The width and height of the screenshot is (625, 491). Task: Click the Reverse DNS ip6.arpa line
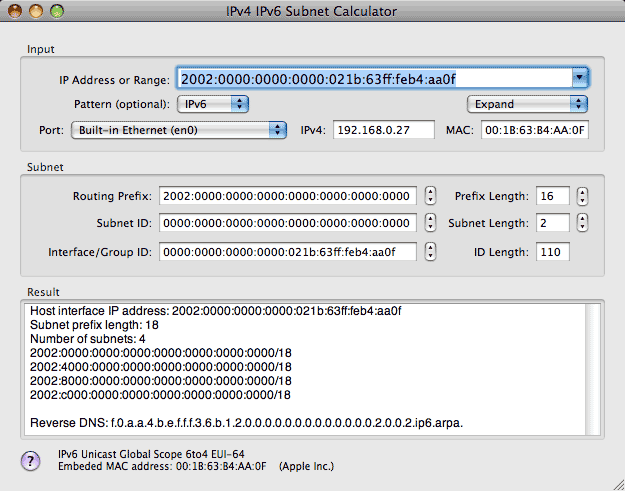pos(246,422)
